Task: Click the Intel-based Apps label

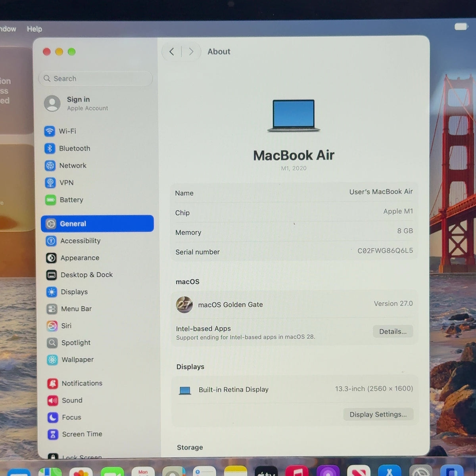Action: pyautogui.click(x=203, y=329)
